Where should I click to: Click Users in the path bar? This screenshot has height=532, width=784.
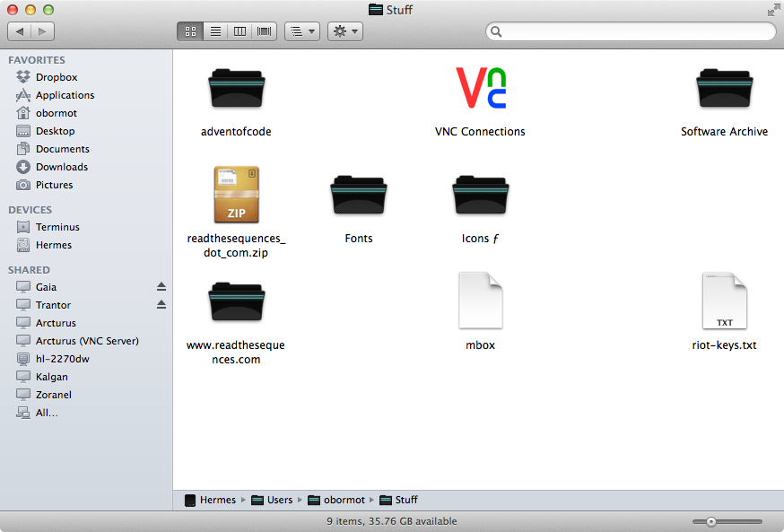[x=272, y=500]
